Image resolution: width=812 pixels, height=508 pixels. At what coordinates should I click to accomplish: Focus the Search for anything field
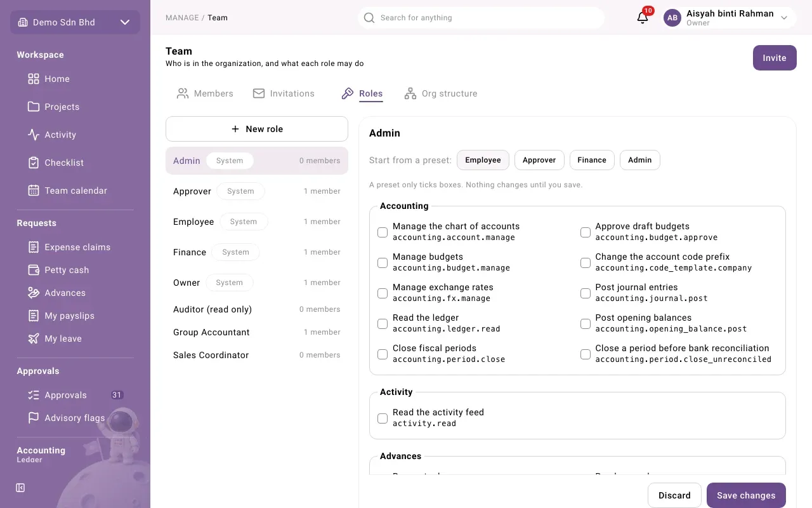481,18
